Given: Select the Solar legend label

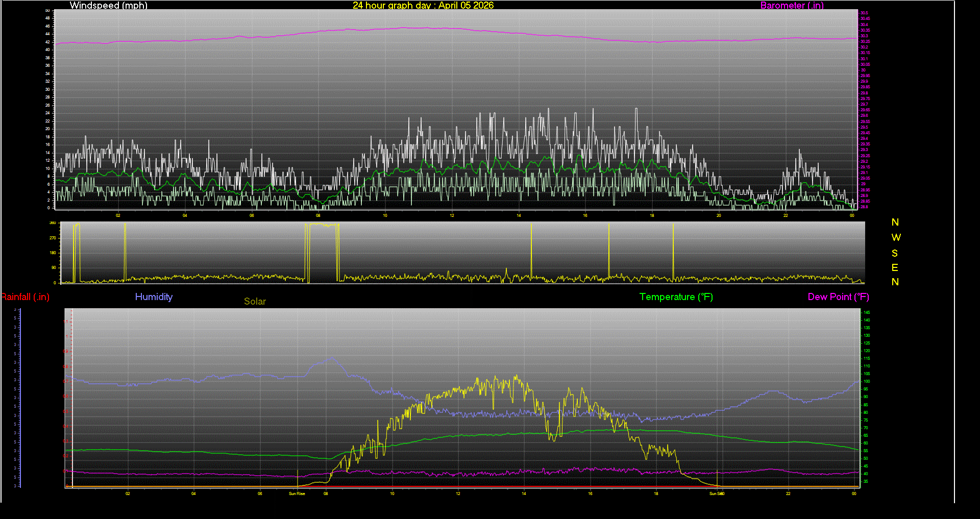Looking at the screenshot, I should coord(255,301).
